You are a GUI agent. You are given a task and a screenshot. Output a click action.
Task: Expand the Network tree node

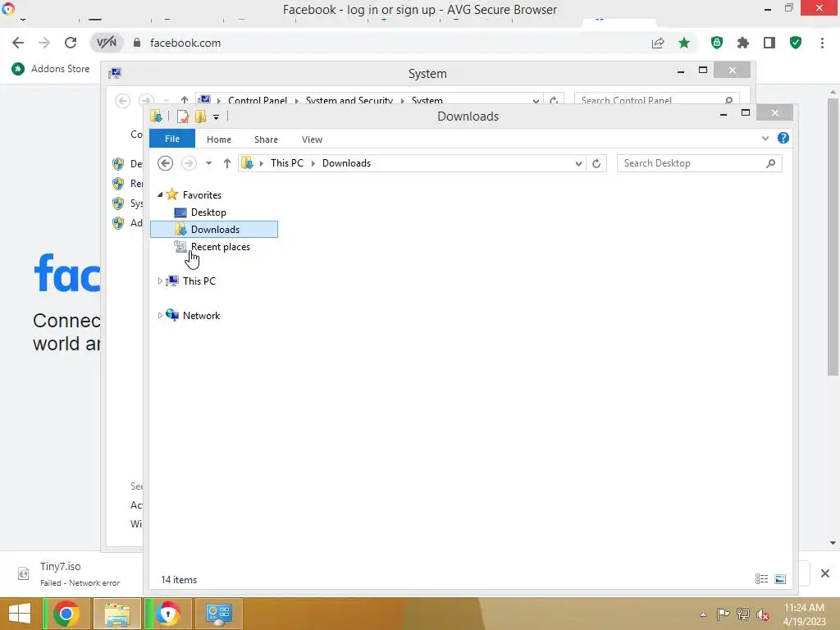[x=160, y=316]
